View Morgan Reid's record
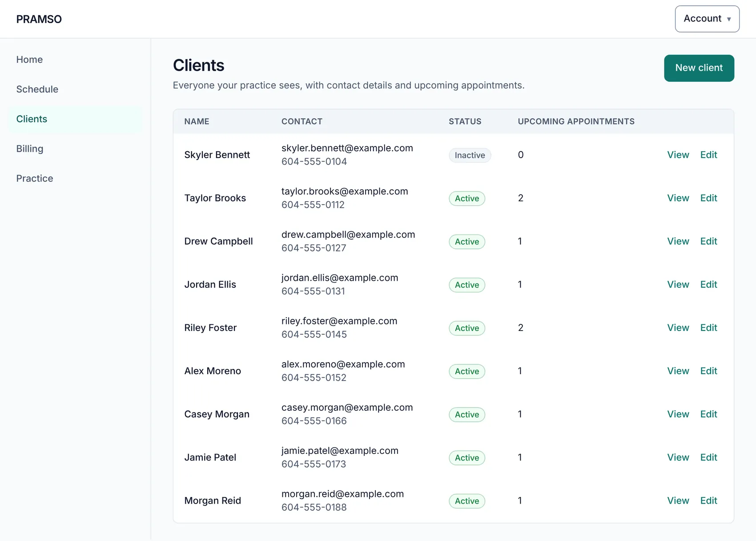 point(678,500)
